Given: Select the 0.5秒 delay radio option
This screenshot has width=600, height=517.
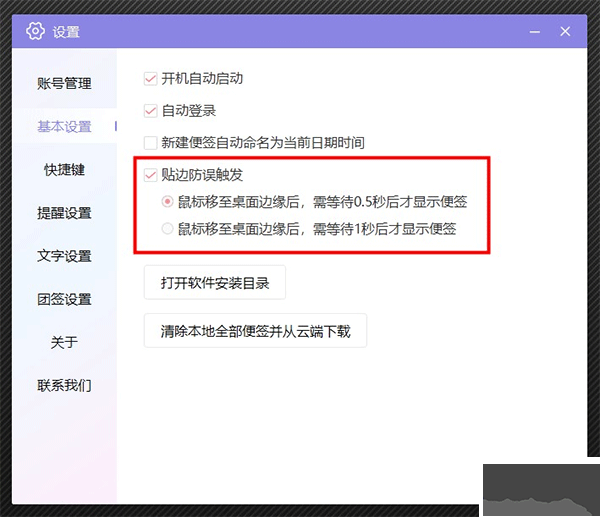Looking at the screenshot, I should tap(167, 202).
